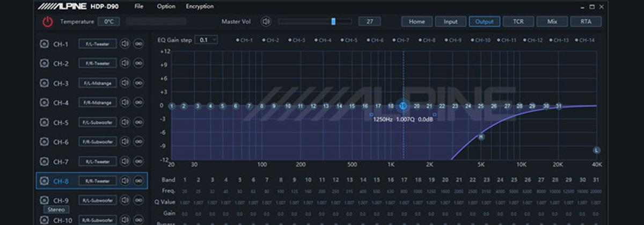Click the CH-4 link icon
Screen dimensions: 644x225
(x=138, y=103)
